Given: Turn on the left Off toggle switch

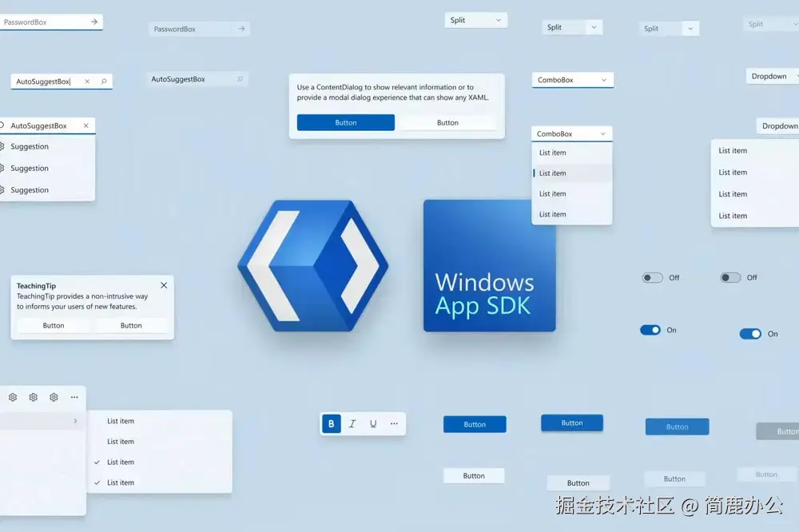Looking at the screenshot, I should click(652, 278).
